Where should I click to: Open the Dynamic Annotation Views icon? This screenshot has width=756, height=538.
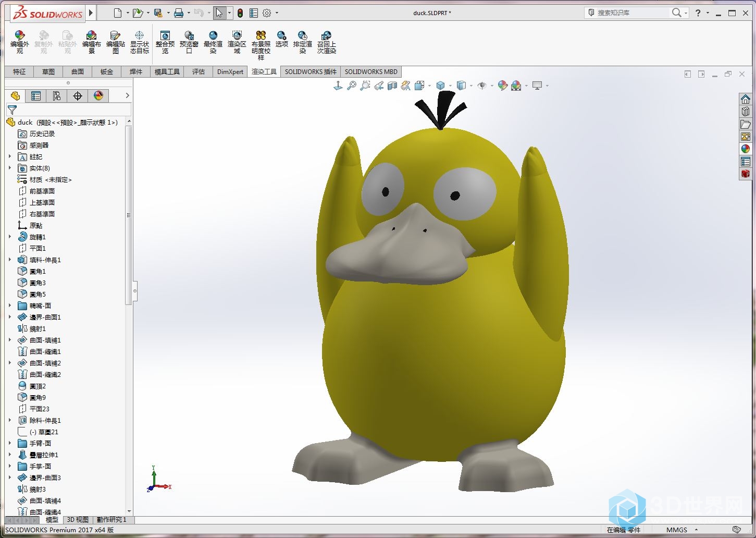tap(406, 85)
